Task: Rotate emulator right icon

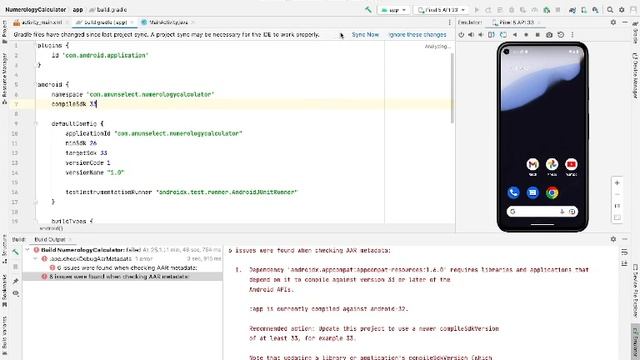Action: tap(503, 35)
